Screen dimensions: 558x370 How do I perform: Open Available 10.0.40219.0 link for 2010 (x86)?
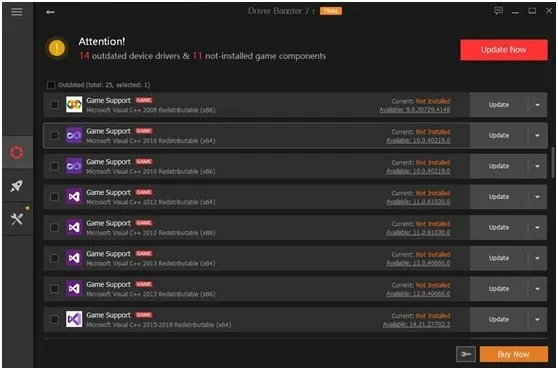click(x=418, y=171)
